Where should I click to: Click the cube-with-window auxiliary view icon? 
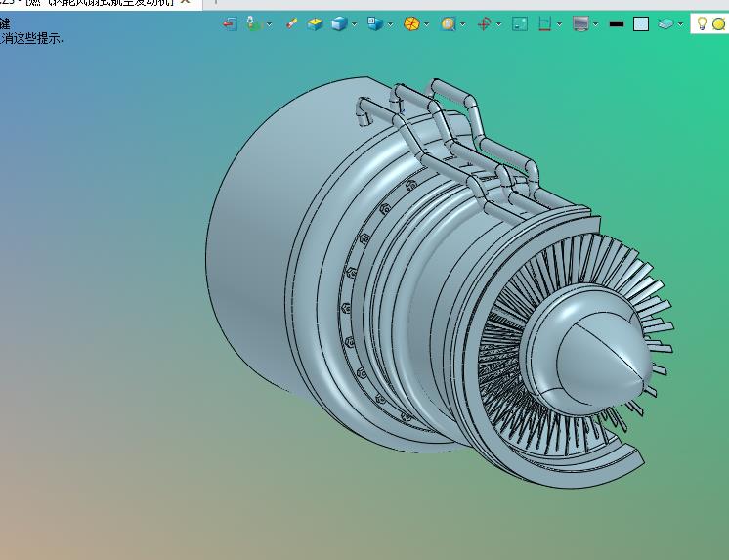tap(374, 23)
